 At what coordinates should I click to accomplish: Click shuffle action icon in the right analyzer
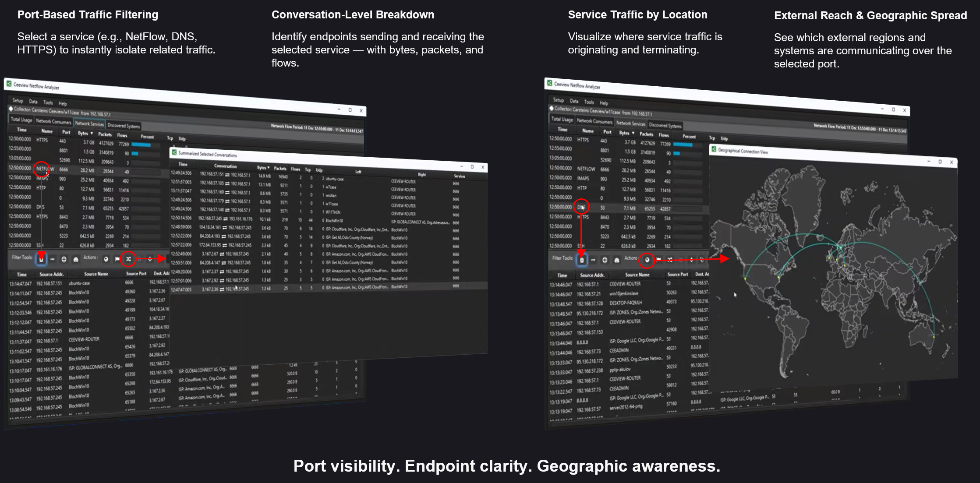(670, 260)
